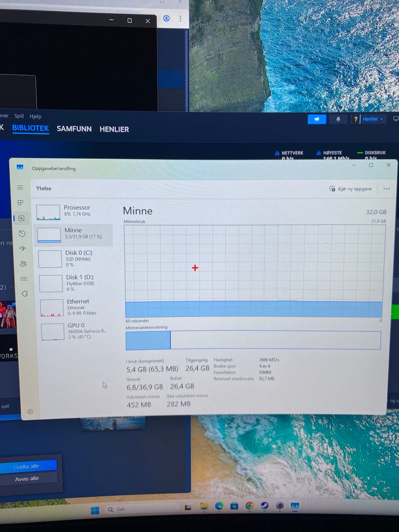399x532 pixels.
Task: Click the Godta alle button in Steam
Action: pyautogui.click(x=28, y=466)
